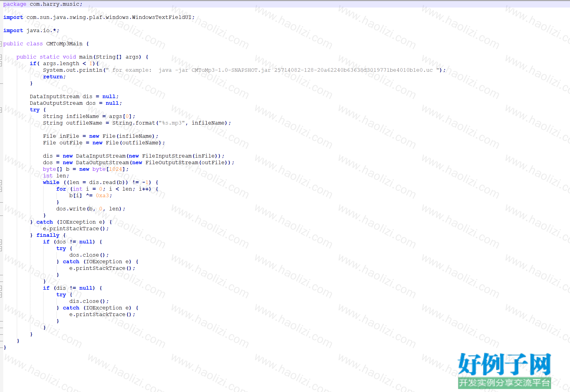The height and width of the screenshot is (392, 570).
Task: Click 'DataOutputStream dos = null;' declaration
Action: (x=76, y=103)
